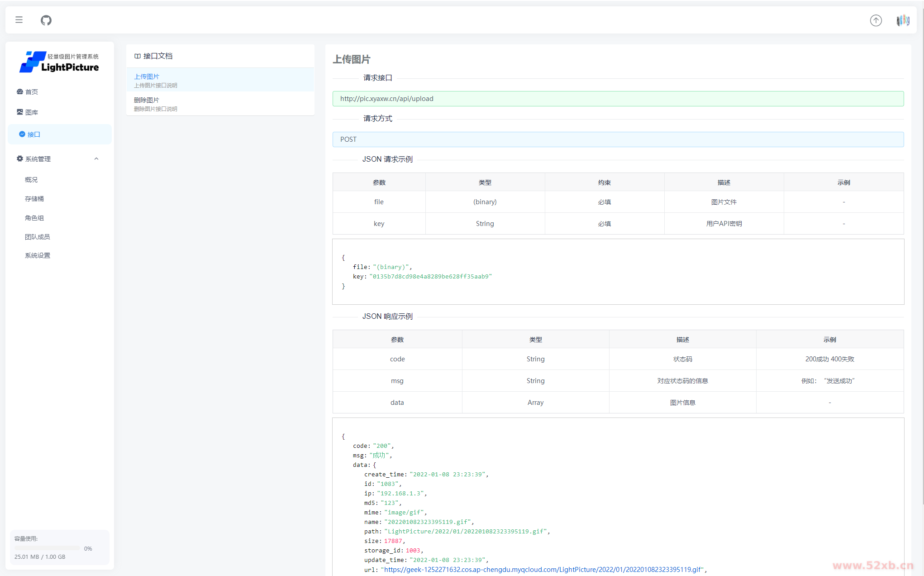
Task: Click the 图库 gallery icon
Action: (20, 112)
